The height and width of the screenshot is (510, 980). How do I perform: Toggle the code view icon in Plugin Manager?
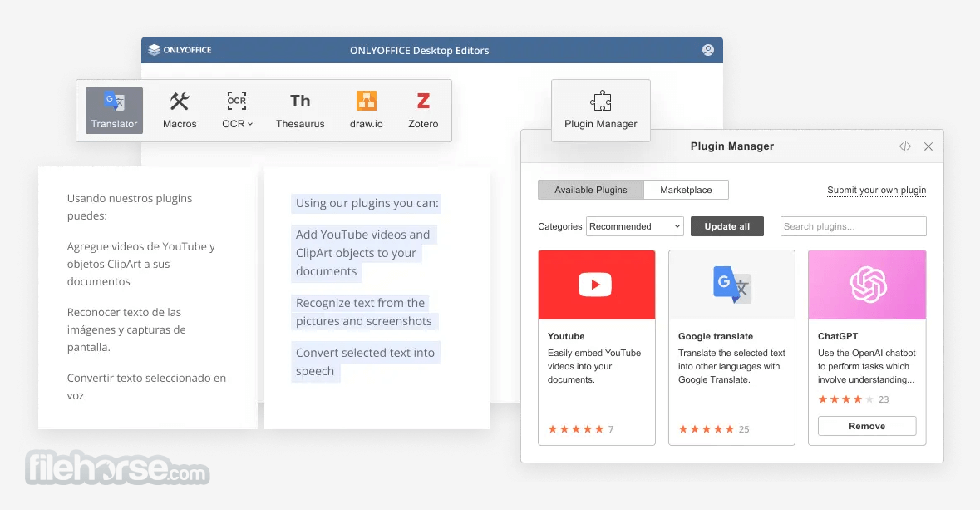tap(905, 146)
